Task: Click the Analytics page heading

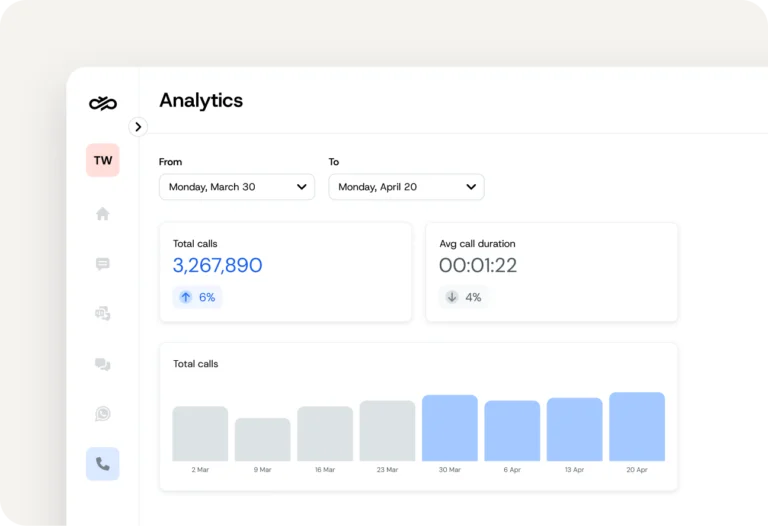Action: [201, 100]
